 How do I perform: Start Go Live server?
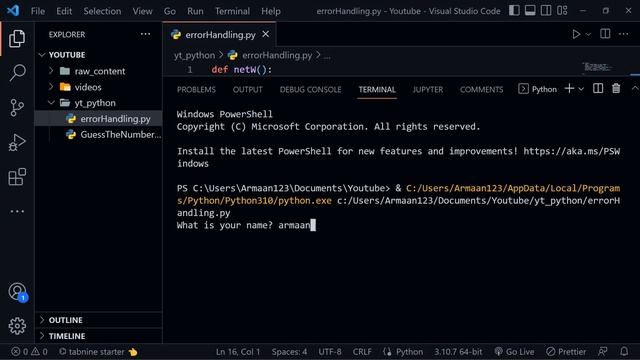point(514,351)
